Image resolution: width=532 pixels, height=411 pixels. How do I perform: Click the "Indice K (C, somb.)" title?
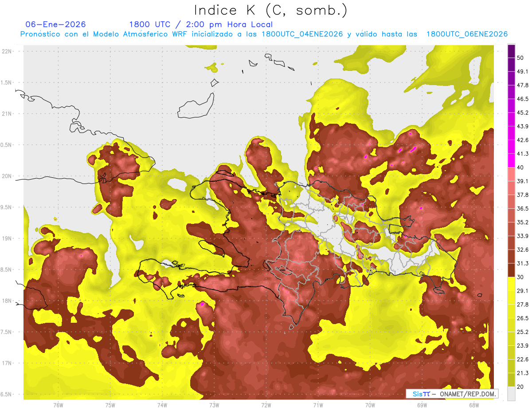(x=271, y=10)
